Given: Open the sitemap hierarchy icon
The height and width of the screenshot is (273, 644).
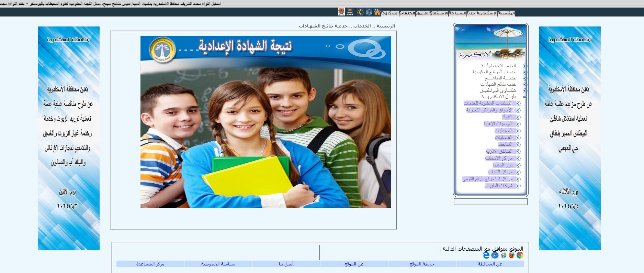Looking at the screenshot, I should [350, 12].
